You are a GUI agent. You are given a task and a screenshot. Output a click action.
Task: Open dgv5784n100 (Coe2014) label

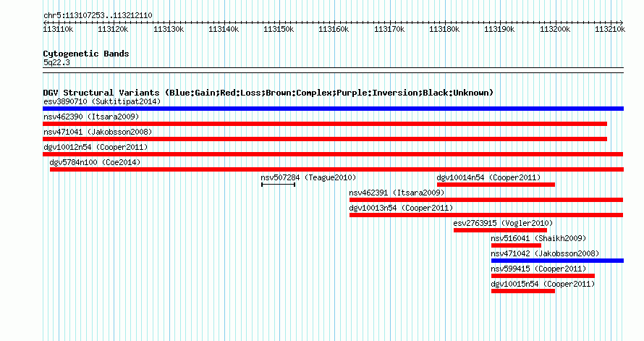pos(95,162)
